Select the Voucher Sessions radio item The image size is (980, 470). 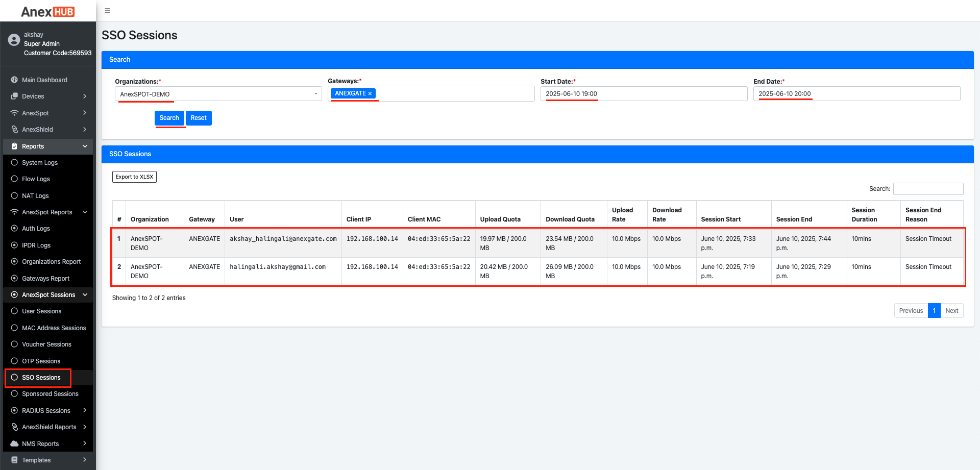46,344
